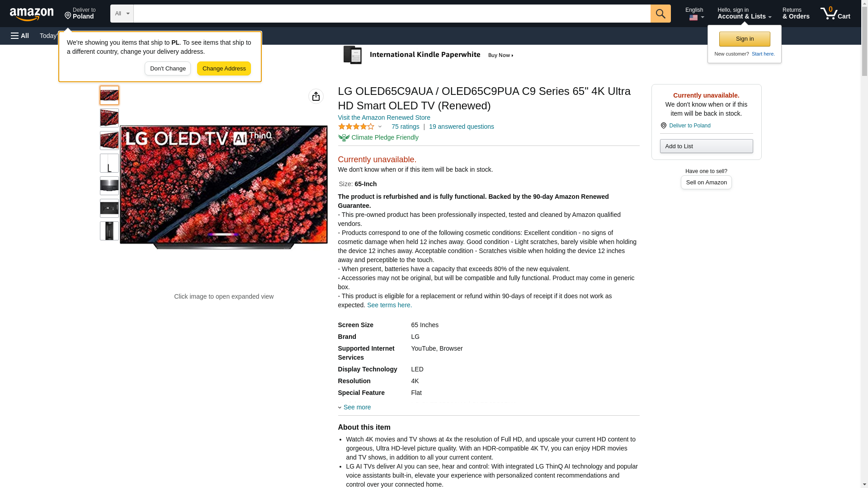The width and height of the screenshot is (868, 488).
Task: Open the 19 answered questions link
Action: point(461,127)
